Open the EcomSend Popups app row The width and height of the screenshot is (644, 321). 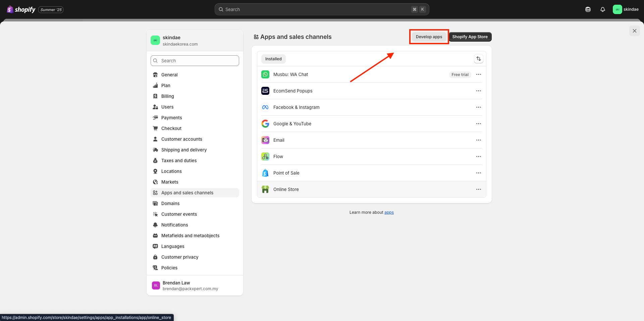(x=372, y=91)
